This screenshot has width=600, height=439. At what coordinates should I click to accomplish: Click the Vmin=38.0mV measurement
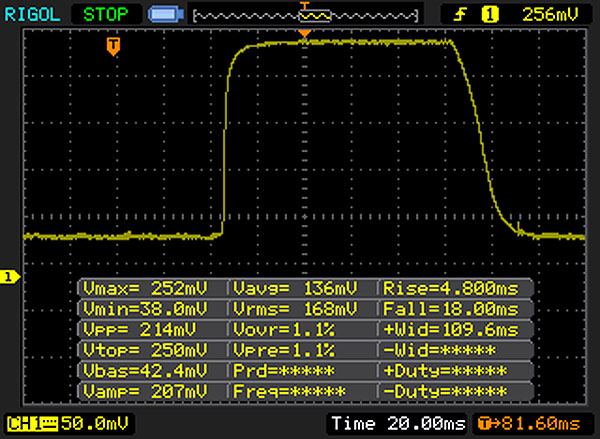coord(145,309)
